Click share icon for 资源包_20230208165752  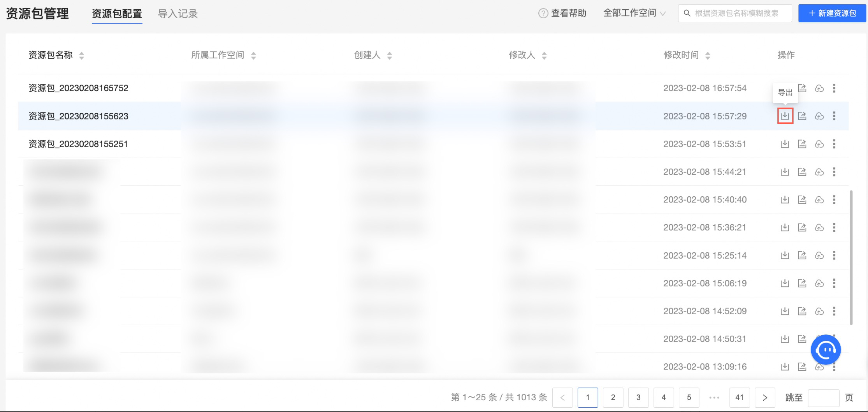[x=802, y=88]
